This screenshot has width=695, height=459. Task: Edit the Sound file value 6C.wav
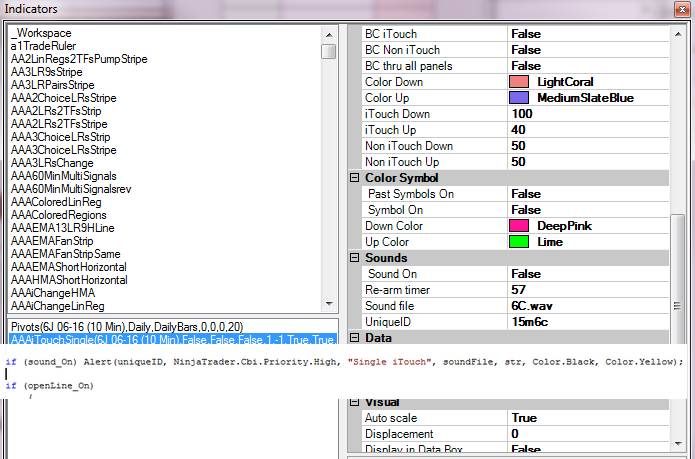tap(588, 306)
